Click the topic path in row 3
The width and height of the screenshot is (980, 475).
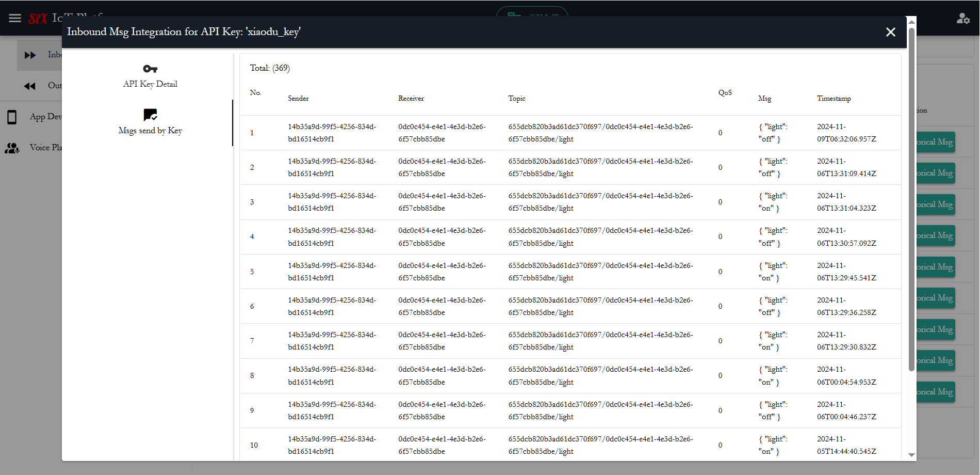pos(601,202)
